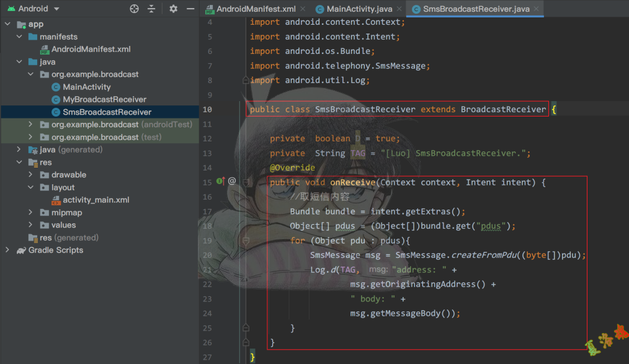Close the AndroidManifest.xml editor tab
629x364 pixels.
(303, 9)
